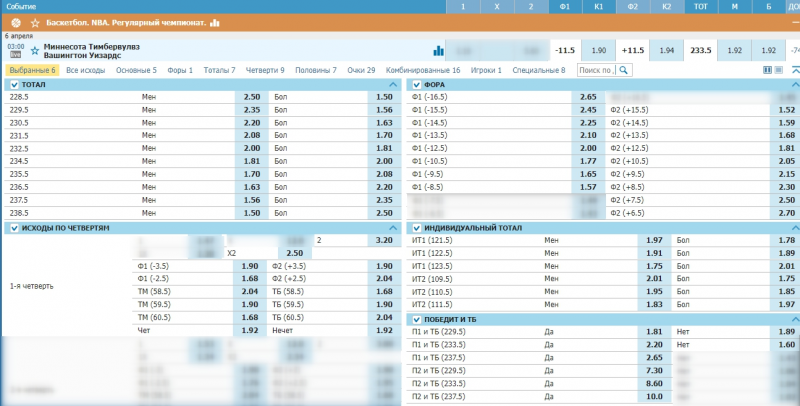Select odds 2.50 for total 228.5 Мен
The image size is (800, 406).
[x=252, y=97]
